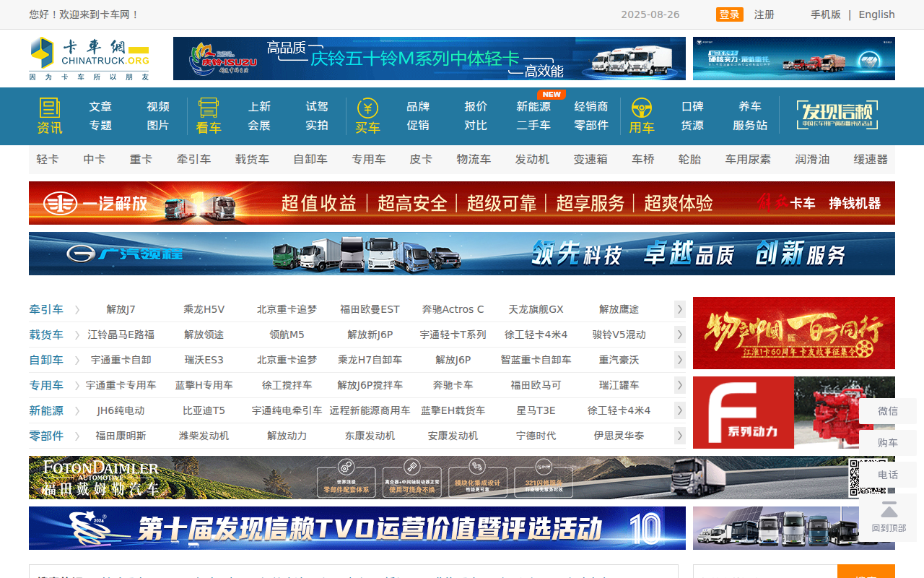Click the 新能源 row heading
The width and height of the screenshot is (924, 578).
point(46,410)
